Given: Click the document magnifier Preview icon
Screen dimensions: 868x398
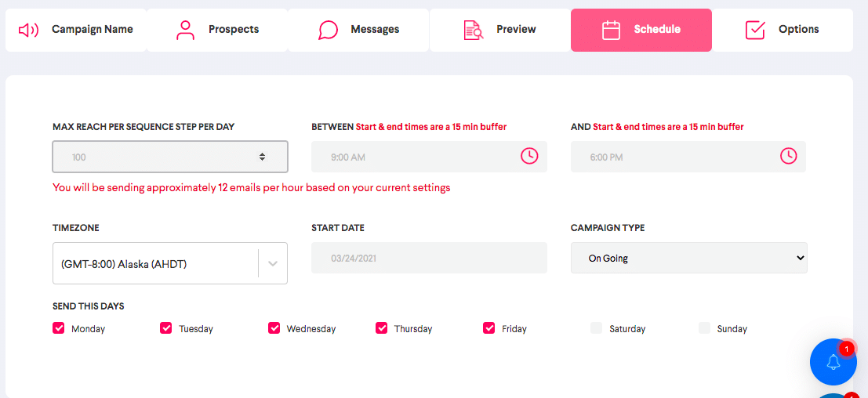Looking at the screenshot, I should point(474,30).
